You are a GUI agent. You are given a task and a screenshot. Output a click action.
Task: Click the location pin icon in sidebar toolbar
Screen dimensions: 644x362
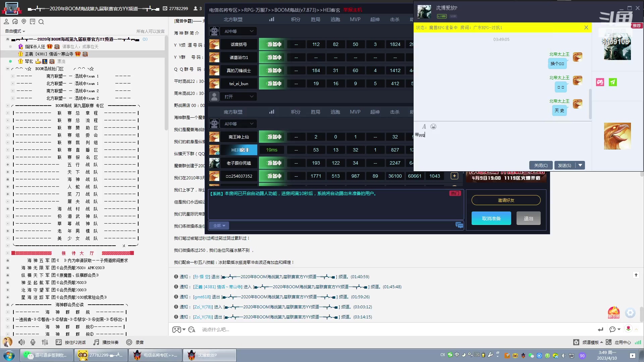[24, 22]
